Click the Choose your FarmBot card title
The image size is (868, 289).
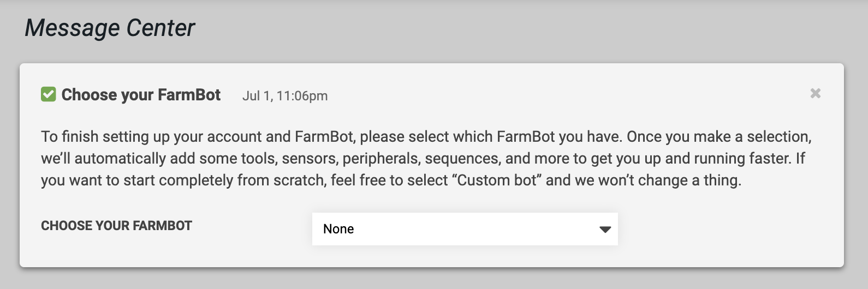141,95
